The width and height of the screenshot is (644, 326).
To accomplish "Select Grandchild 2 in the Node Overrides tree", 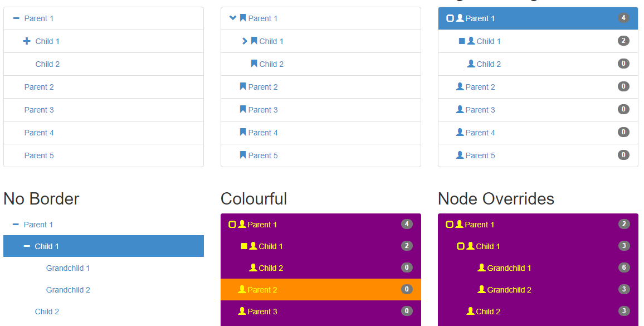I will [509, 290].
